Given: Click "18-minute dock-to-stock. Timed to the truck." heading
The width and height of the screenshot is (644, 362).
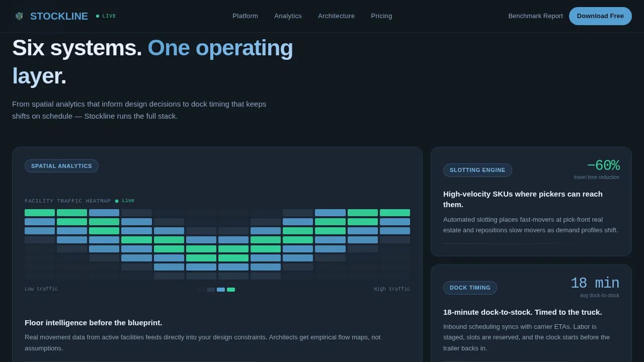Looking at the screenshot, I should tap(523, 312).
